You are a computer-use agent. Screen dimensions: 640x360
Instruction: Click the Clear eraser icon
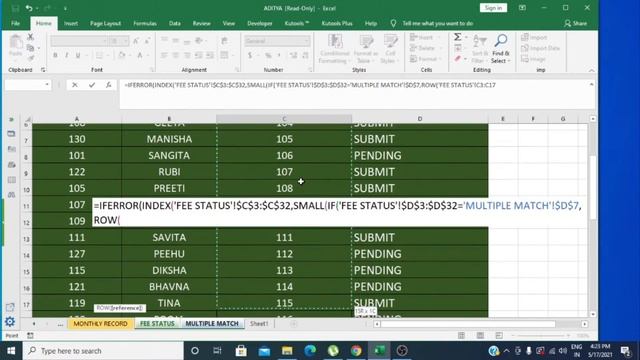click(x=458, y=59)
